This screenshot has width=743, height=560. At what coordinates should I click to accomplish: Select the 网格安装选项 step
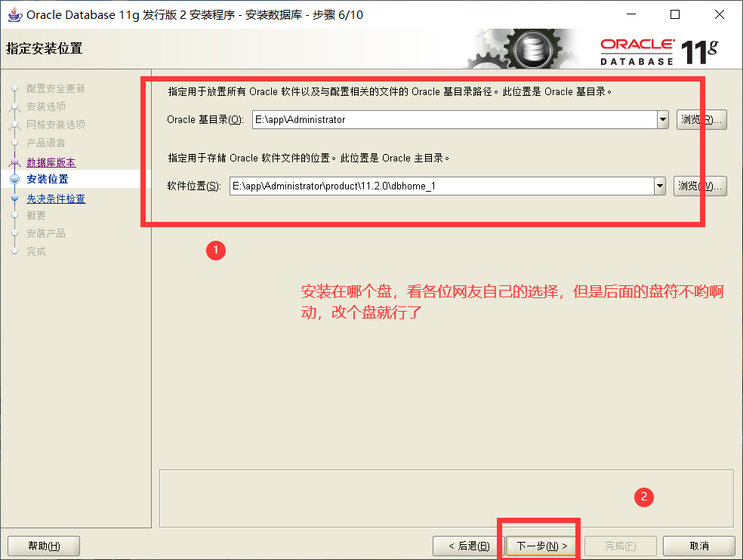[56, 125]
